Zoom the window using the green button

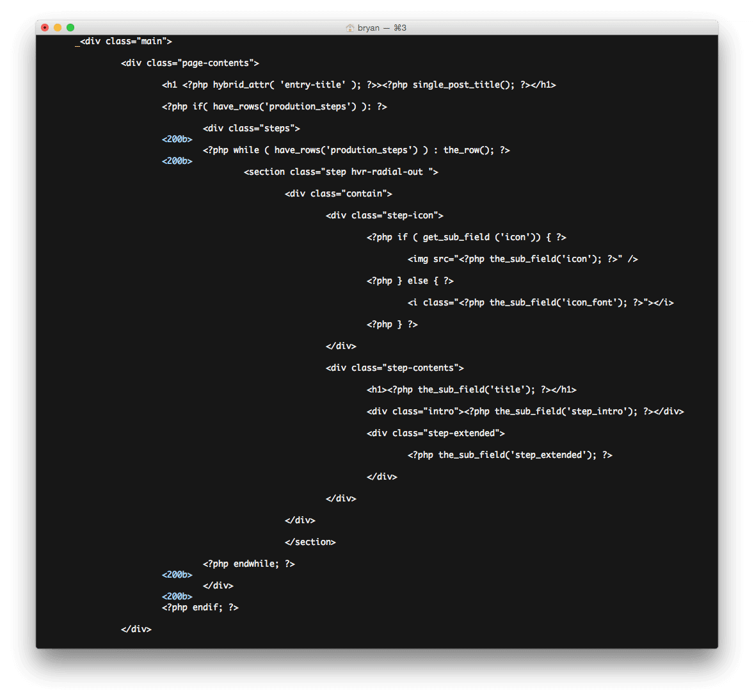(70, 28)
